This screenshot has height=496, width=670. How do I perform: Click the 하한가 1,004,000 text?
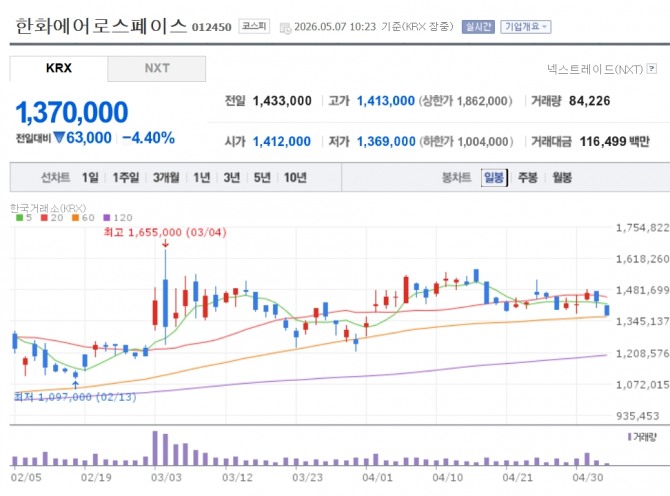point(466,141)
